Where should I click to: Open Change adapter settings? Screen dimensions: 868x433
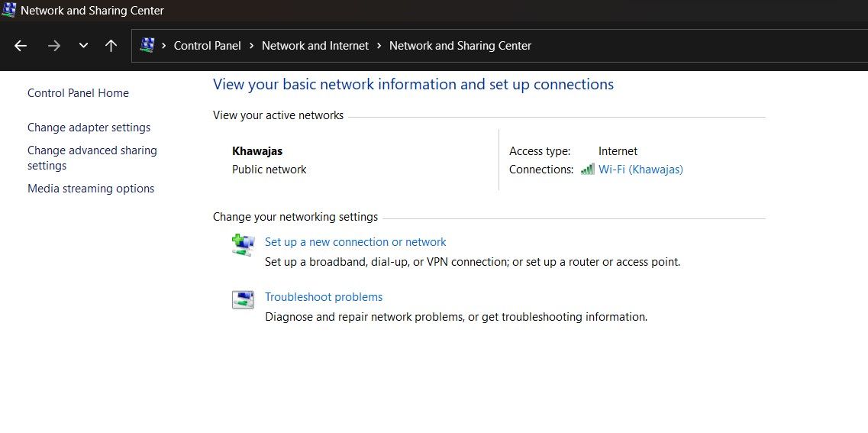click(x=89, y=128)
